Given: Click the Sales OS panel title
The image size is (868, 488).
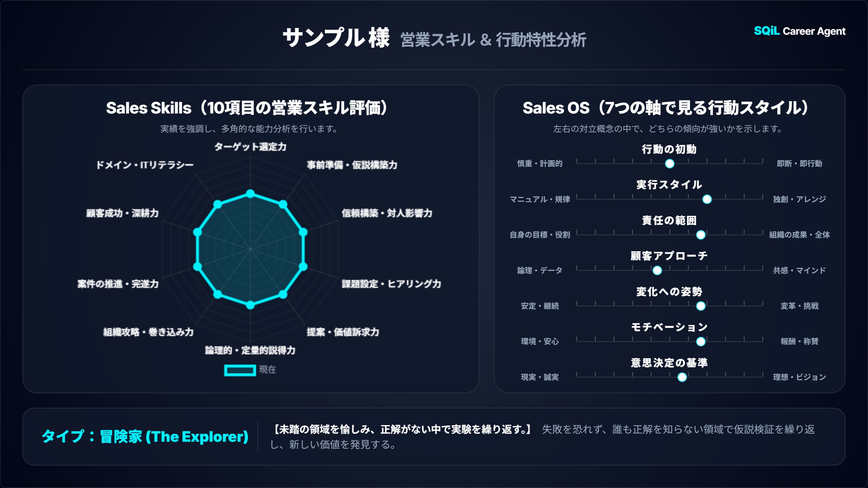Looking at the screenshot, I should 665,108.
